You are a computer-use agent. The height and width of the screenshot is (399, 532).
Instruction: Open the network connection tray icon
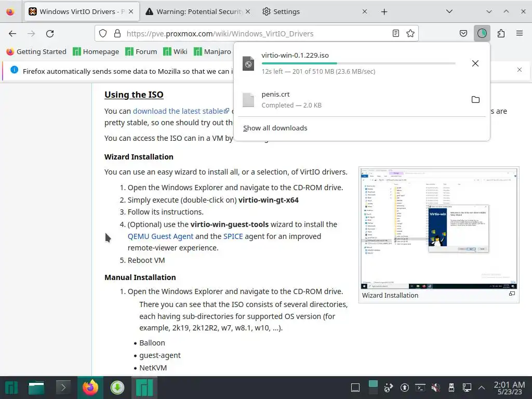coord(467,388)
